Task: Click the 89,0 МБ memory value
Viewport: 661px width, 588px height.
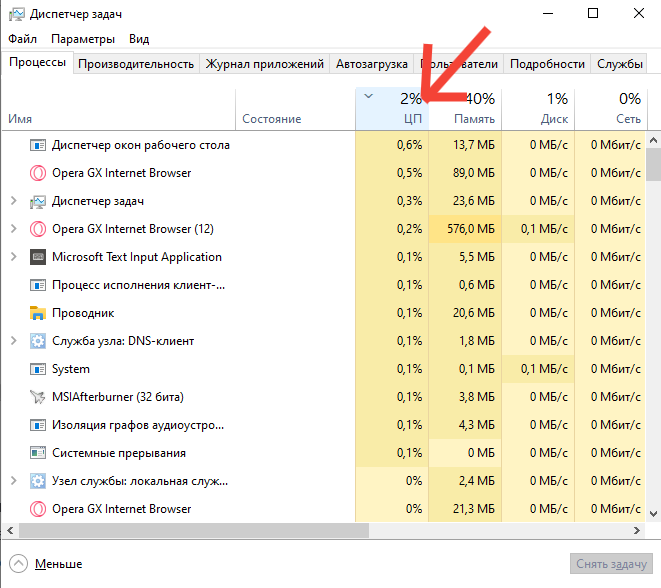Action: coord(473,173)
